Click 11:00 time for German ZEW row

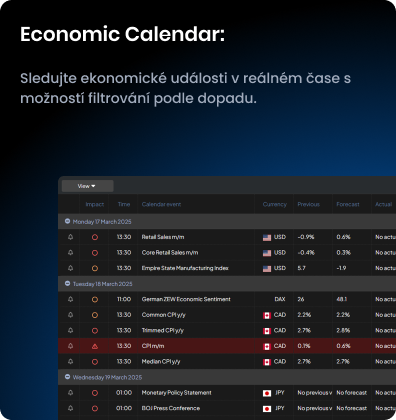124,299
